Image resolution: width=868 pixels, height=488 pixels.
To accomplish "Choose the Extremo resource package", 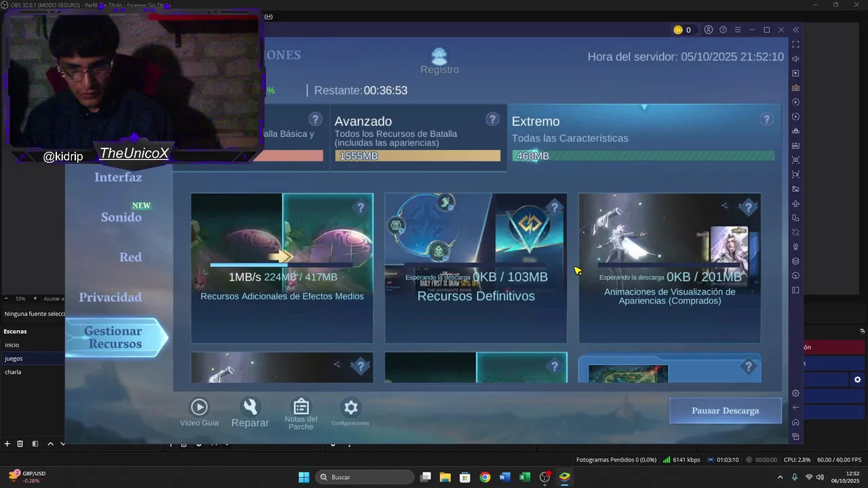I will (643, 138).
